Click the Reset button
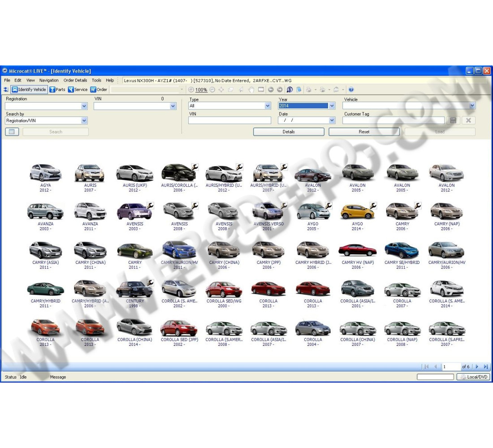The width and height of the screenshot is (493, 448). (364, 132)
